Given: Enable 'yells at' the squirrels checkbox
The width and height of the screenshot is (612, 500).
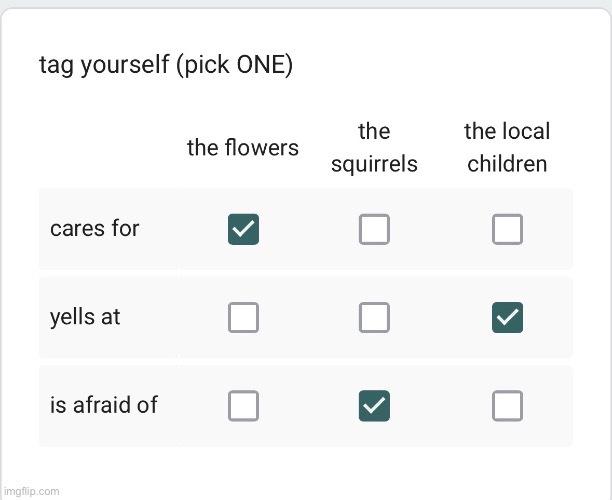Looking at the screenshot, I should point(374,317).
